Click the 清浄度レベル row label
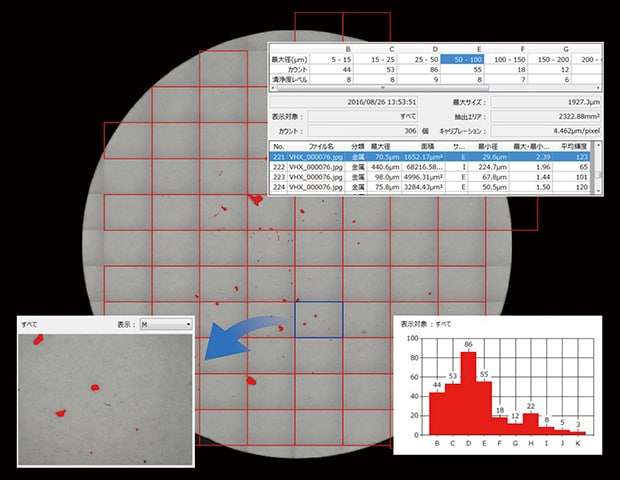The height and width of the screenshot is (480, 620). coord(289,79)
